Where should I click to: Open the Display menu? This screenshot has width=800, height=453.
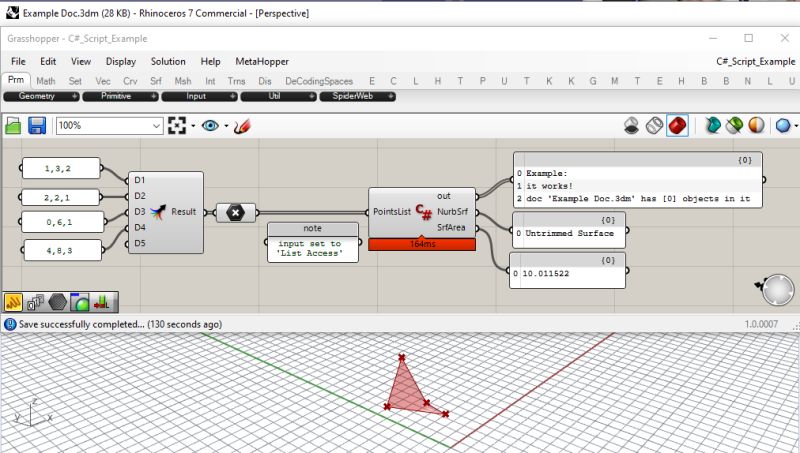121,61
